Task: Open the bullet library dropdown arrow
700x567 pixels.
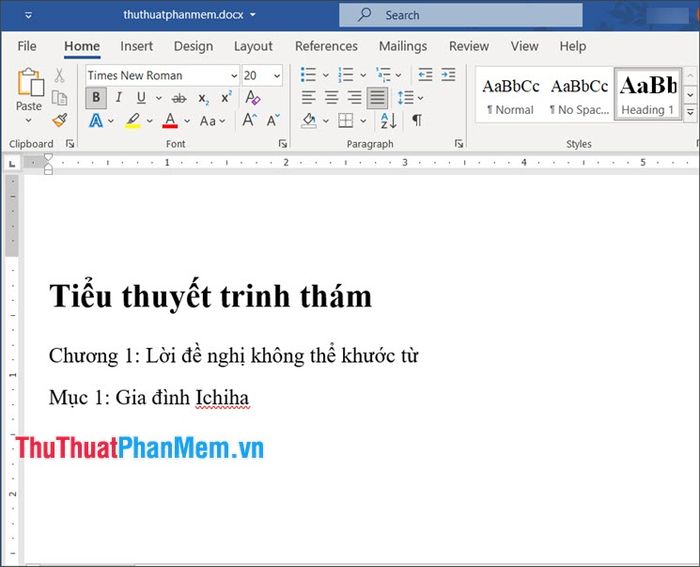Action: point(326,75)
